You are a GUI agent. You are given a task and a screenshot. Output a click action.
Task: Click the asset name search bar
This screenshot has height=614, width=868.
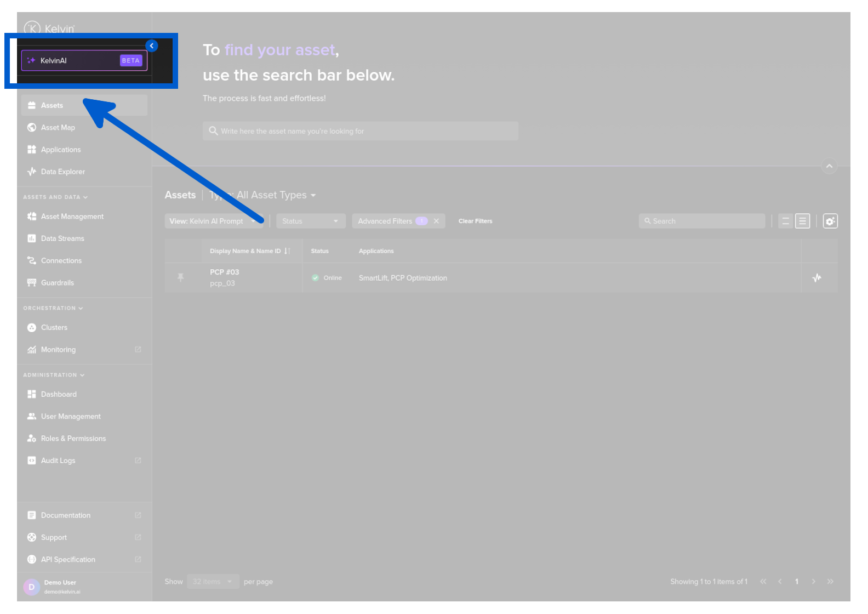(360, 131)
